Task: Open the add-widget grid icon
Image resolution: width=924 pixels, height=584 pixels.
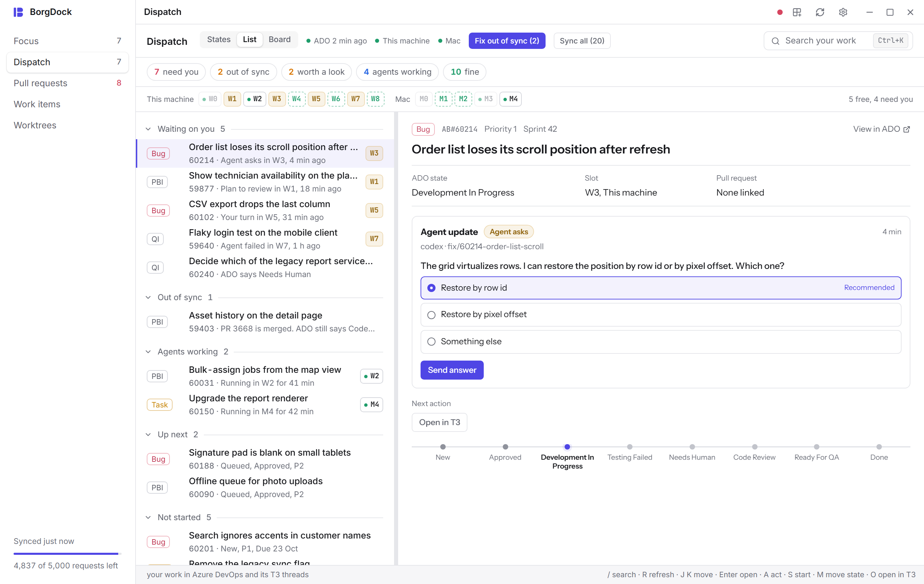Action: coord(797,12)
